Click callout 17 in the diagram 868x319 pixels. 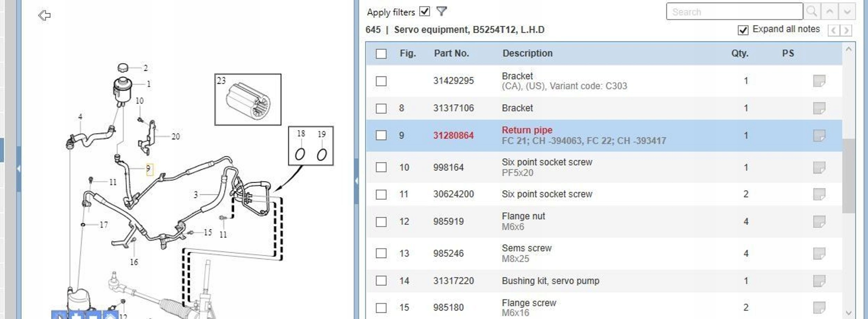pos(103,225)
